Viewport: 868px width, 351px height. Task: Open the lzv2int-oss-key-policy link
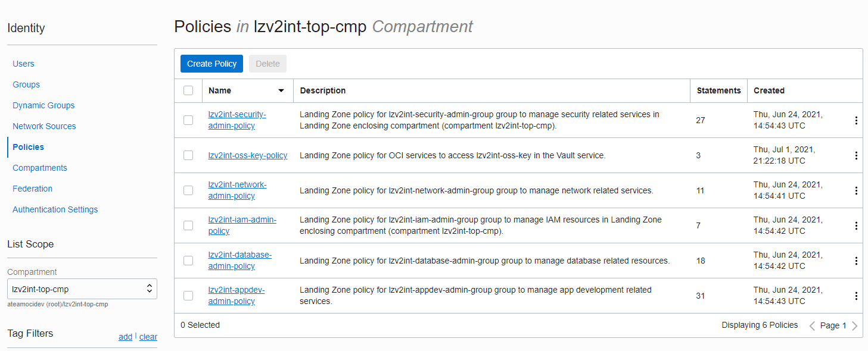coord(248,155)
